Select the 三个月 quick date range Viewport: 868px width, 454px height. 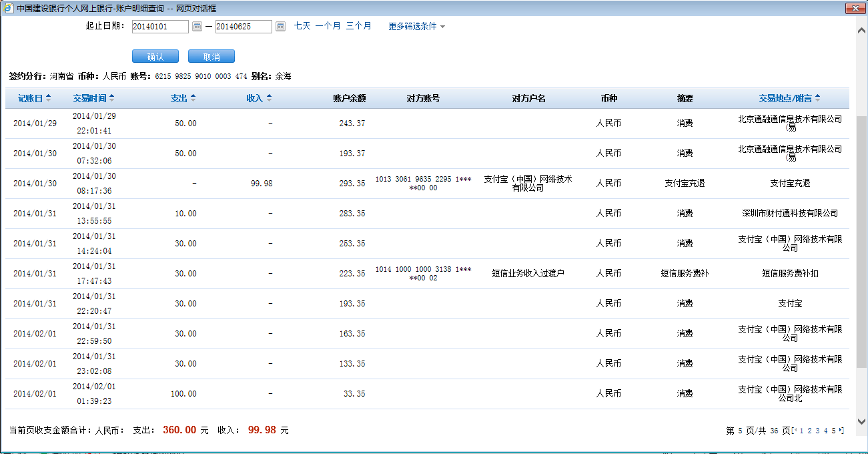(358, 26)
